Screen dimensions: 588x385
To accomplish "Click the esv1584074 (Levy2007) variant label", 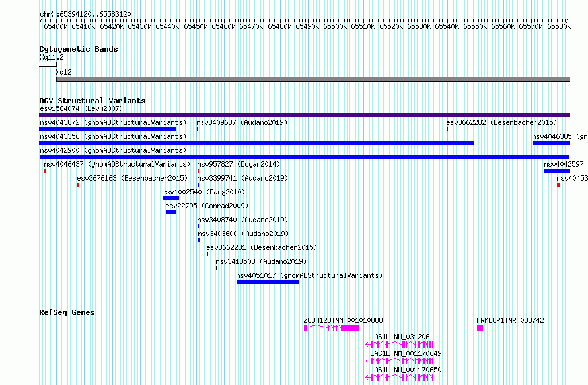I will [81, 109].
